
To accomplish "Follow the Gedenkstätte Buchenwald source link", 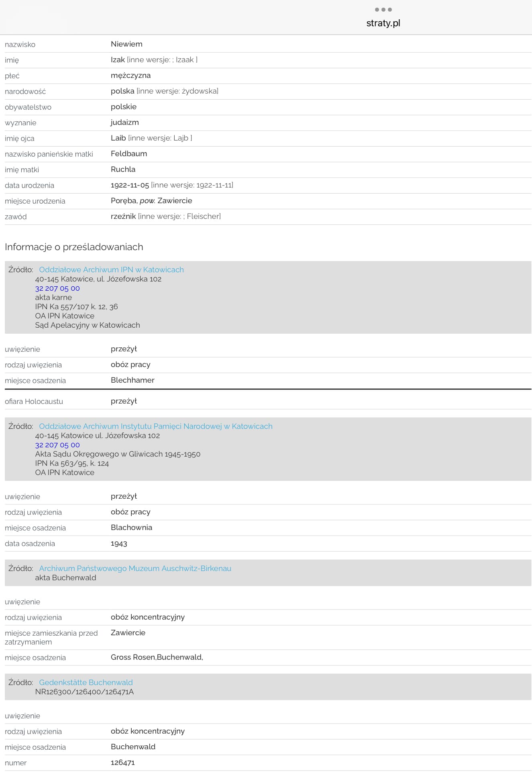I will [86, 683].
